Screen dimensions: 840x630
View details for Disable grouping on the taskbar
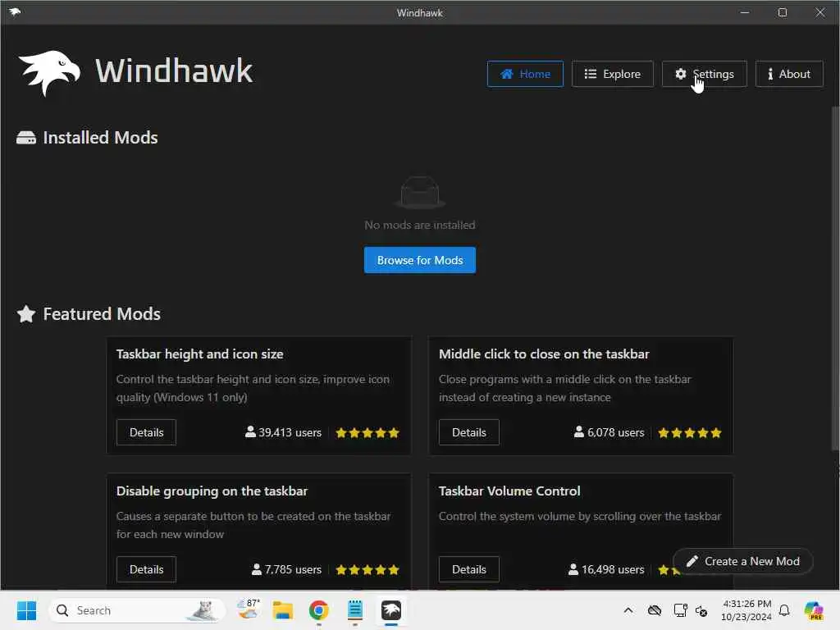click(146, 569)
